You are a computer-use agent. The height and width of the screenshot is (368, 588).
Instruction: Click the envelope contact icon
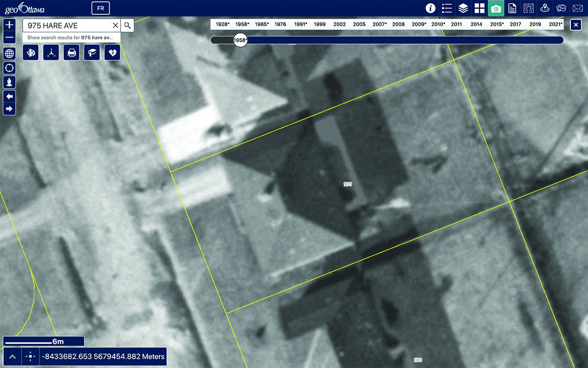click(578, 8)
